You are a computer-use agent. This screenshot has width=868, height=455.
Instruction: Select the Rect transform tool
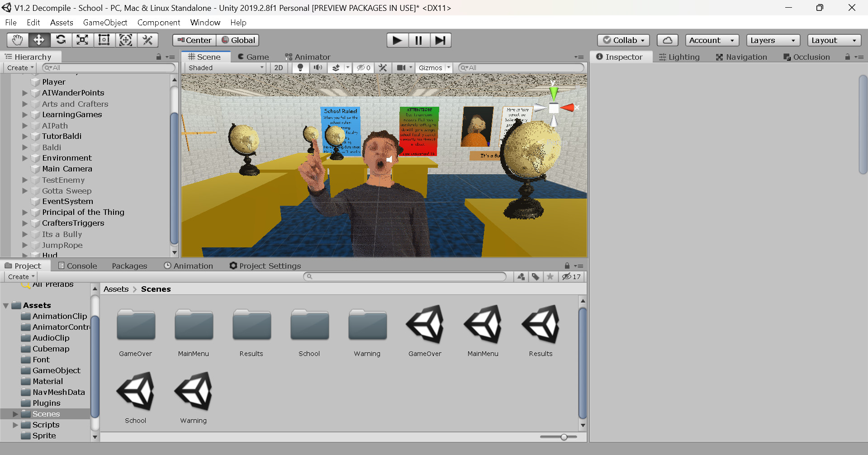104,40
